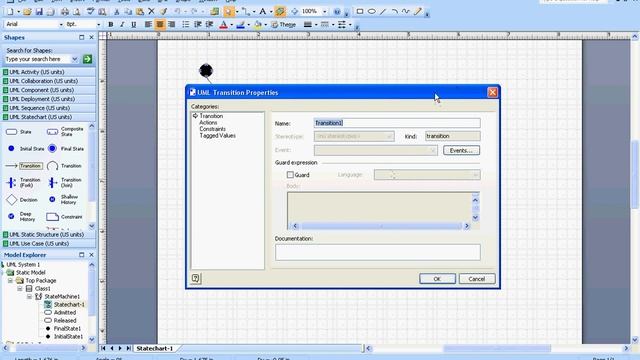Click into the Name field
Screen dimensions: 640x360
point(397,123)
